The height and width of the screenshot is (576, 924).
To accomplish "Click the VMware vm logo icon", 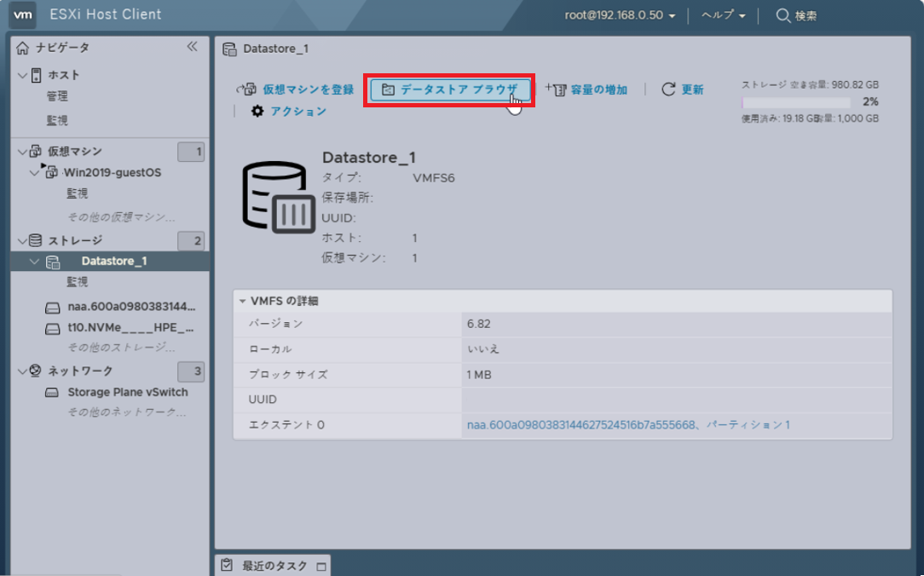I will [26, 14].
